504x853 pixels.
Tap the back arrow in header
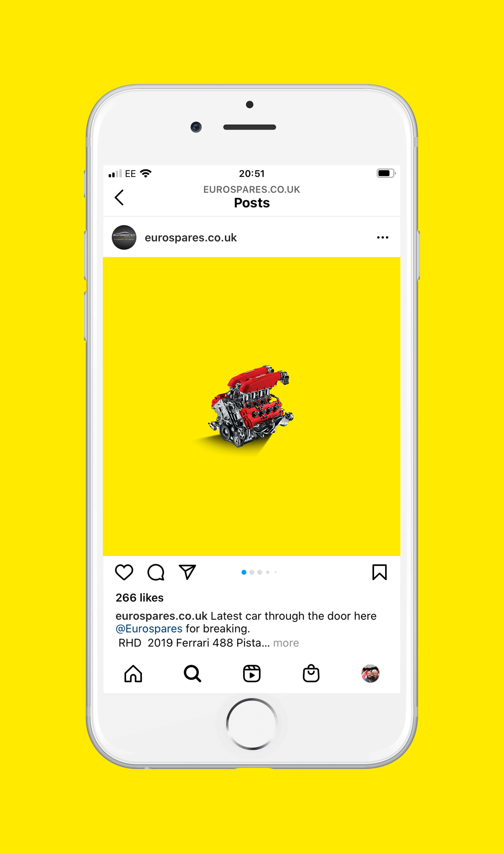point(119,197)
